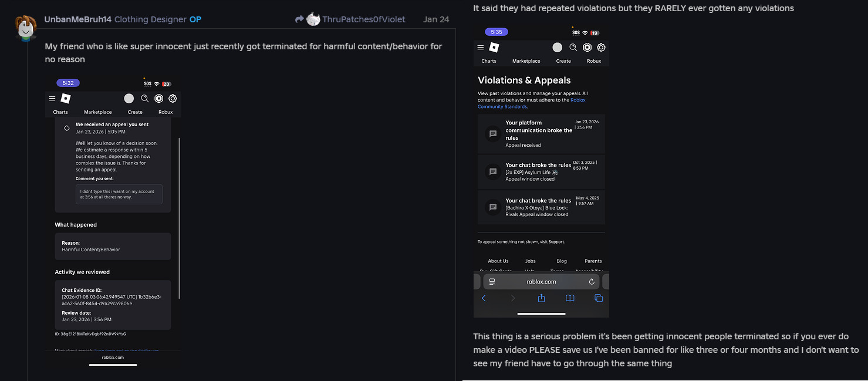
Task: Click the Safari bookmarks book icon
Action: click(x=570, y=298)
